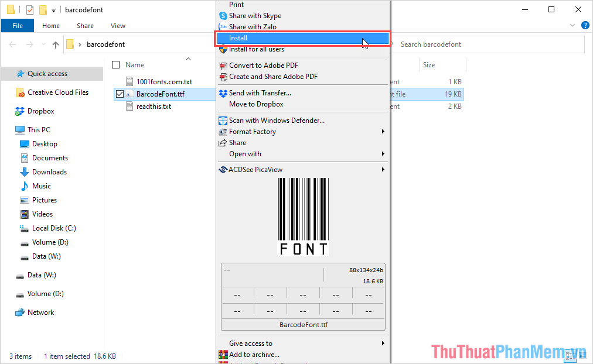Expand the Give access to submenu arrow

[383, 344]
